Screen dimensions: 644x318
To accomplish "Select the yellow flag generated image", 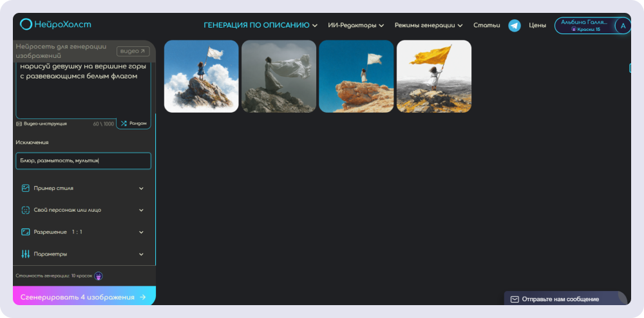I will click(434, 76).
